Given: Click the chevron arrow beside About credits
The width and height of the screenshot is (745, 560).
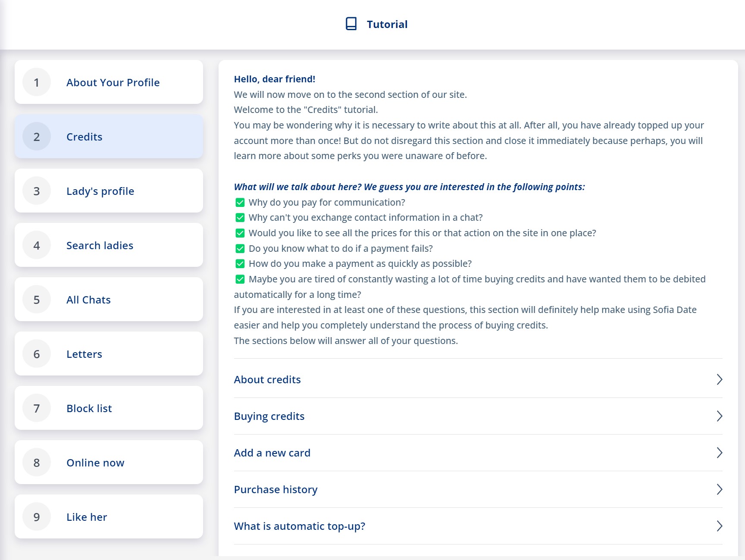Looking at the screenshot, I should (719, 379).
